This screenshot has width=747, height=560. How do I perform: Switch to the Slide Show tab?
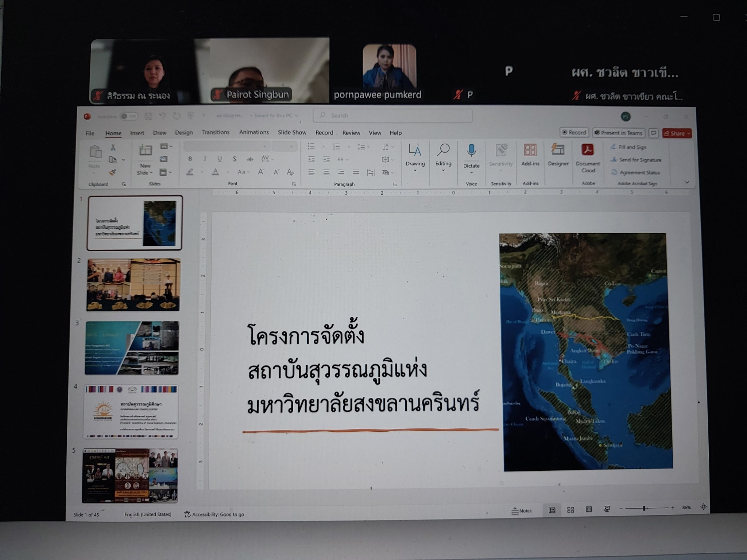[292, 132]
